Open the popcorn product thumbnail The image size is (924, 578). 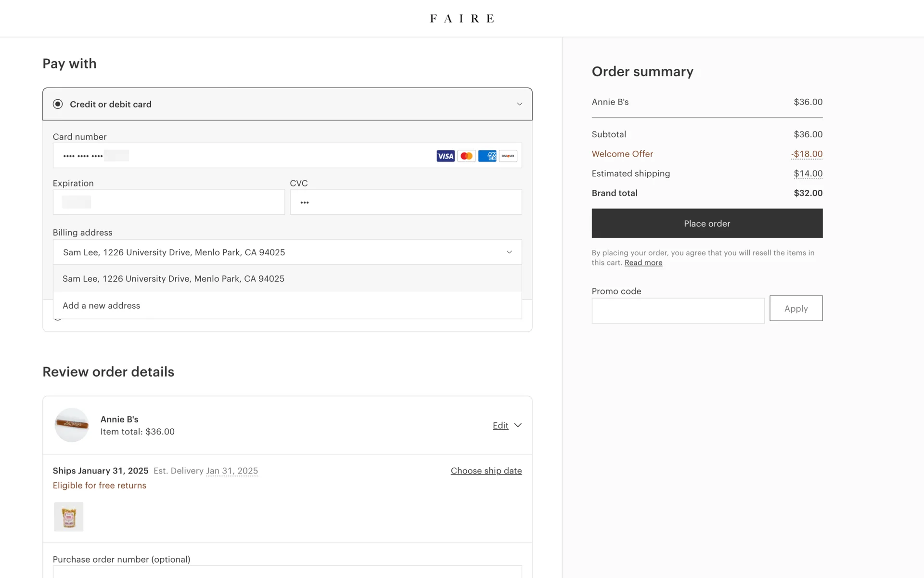[x=68, y=517]
